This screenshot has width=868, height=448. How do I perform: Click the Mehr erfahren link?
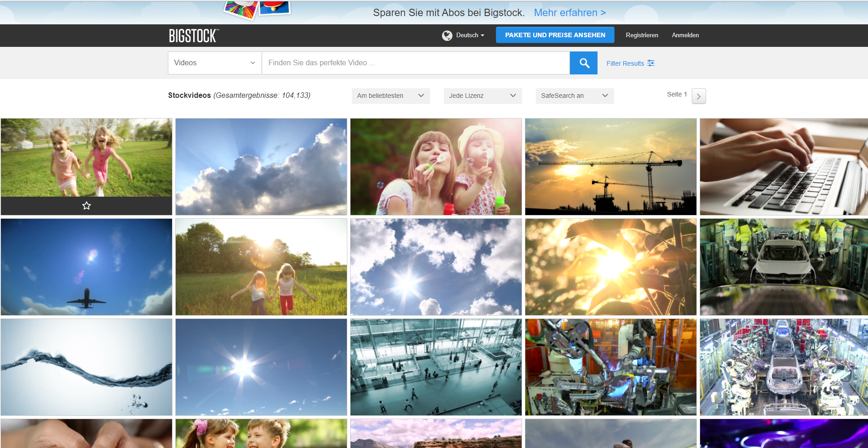(x=570, y=13)
